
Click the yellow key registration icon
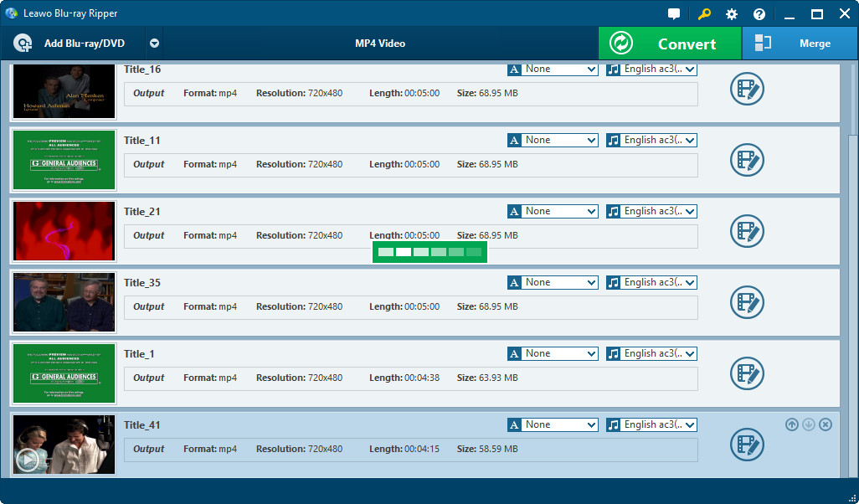pos(704,14)
